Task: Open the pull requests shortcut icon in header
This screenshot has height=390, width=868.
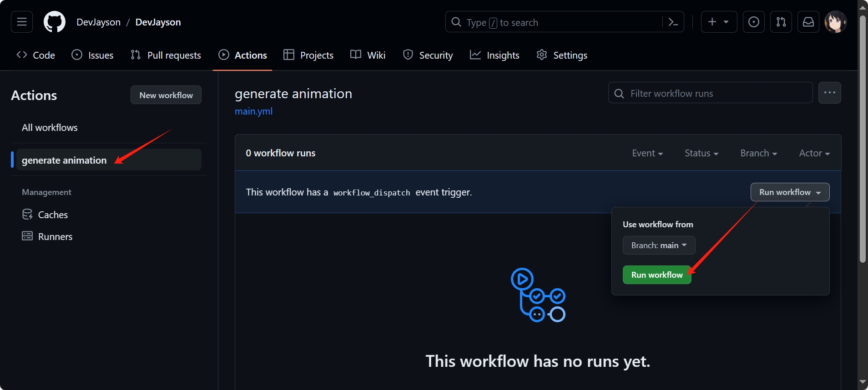Action: coord(781,22)
